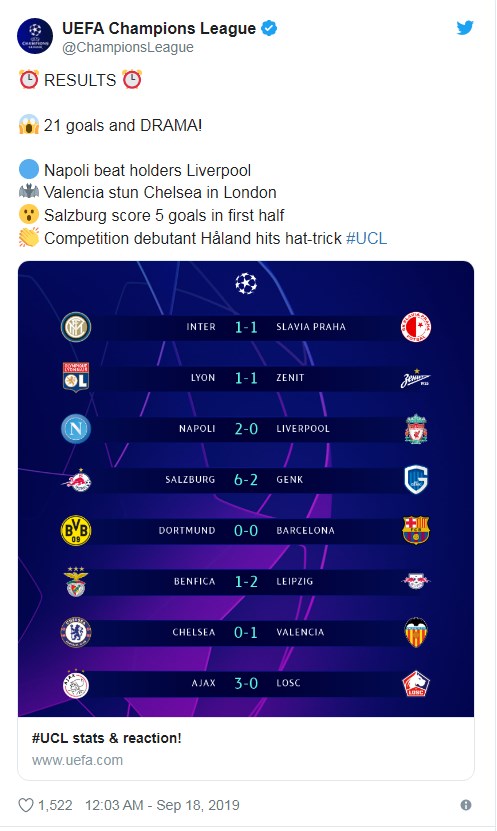Click the Chelsea club crest

pos(76,632)
